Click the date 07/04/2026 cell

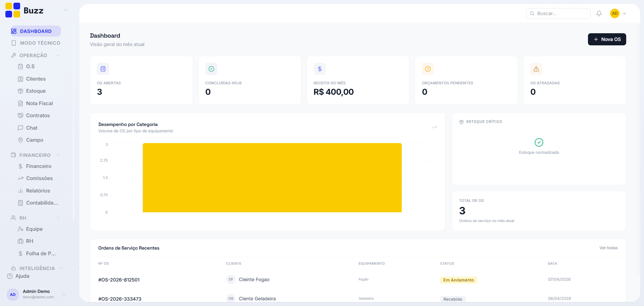click(x=559, y=279)
